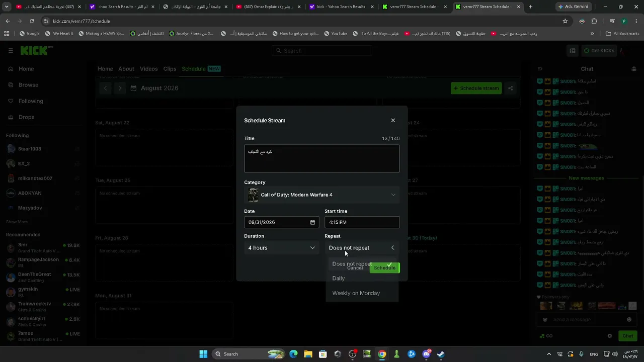Click the Send a message chat input
Screen dimensions: 644x362
click(586, 319)
